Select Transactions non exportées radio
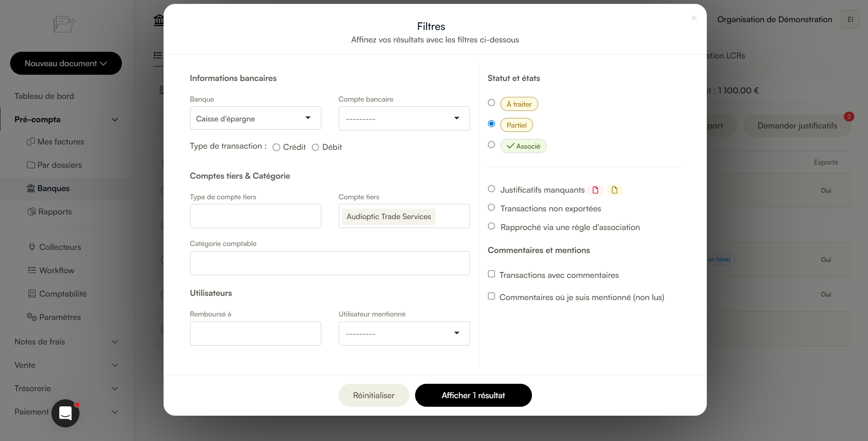Image resolution: width=868 pixels, height=441 pixels. click(491, 207)
